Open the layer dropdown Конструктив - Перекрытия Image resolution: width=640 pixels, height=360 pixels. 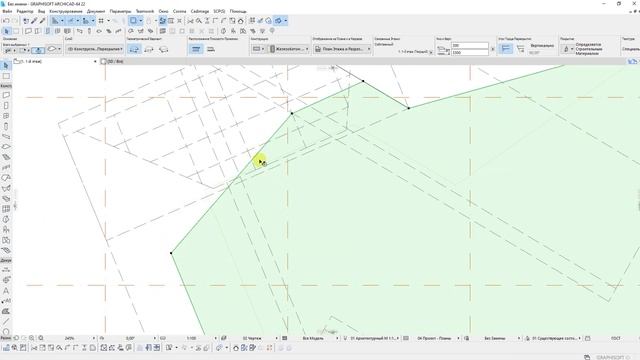coord(95,49)
